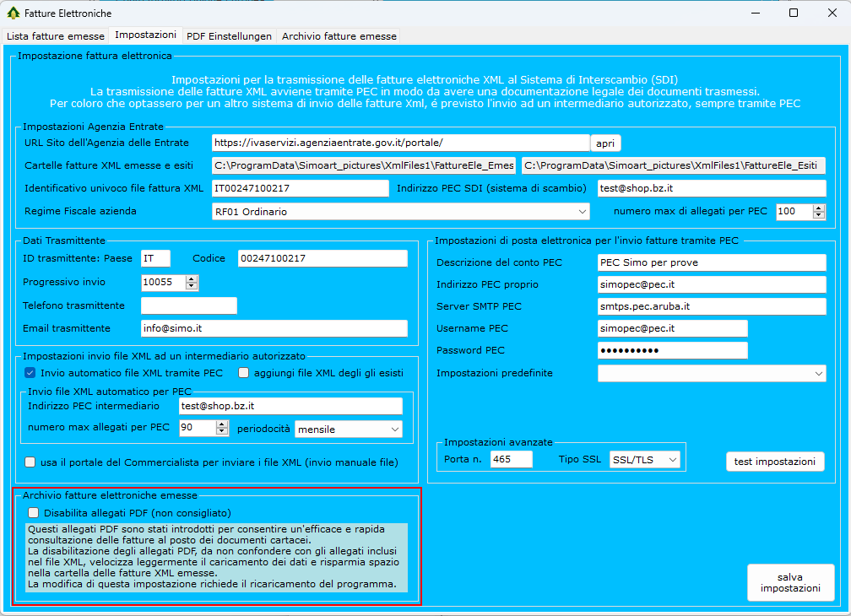Go to Archivio fatture emesse tab

click(x=339, y=36)
